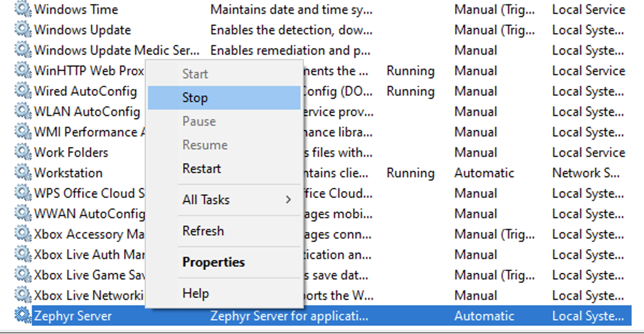Click the Wired AutoConfig gear icon
The image size is (644, 334).
pyautogui.click(x=22, y=91)
